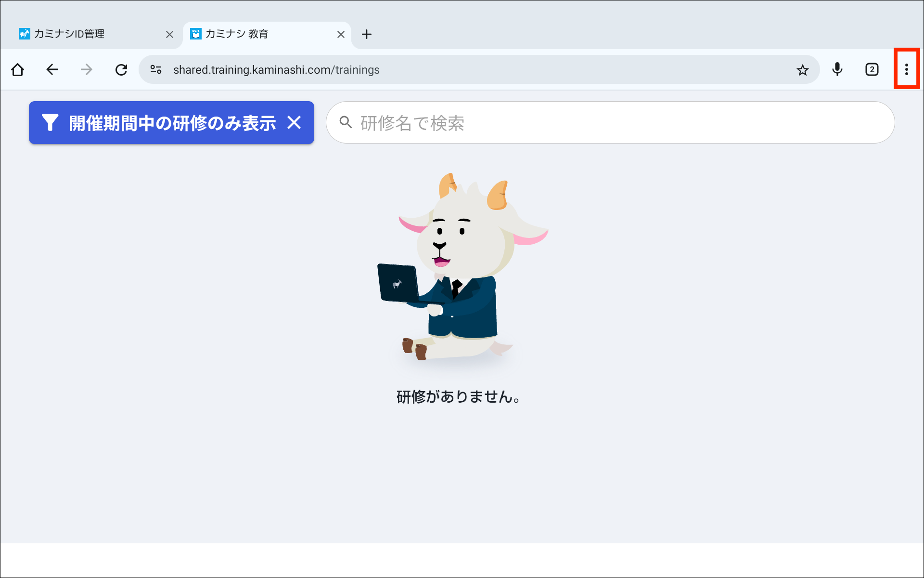Bookmark this page with the star icon

click(802, 70)
